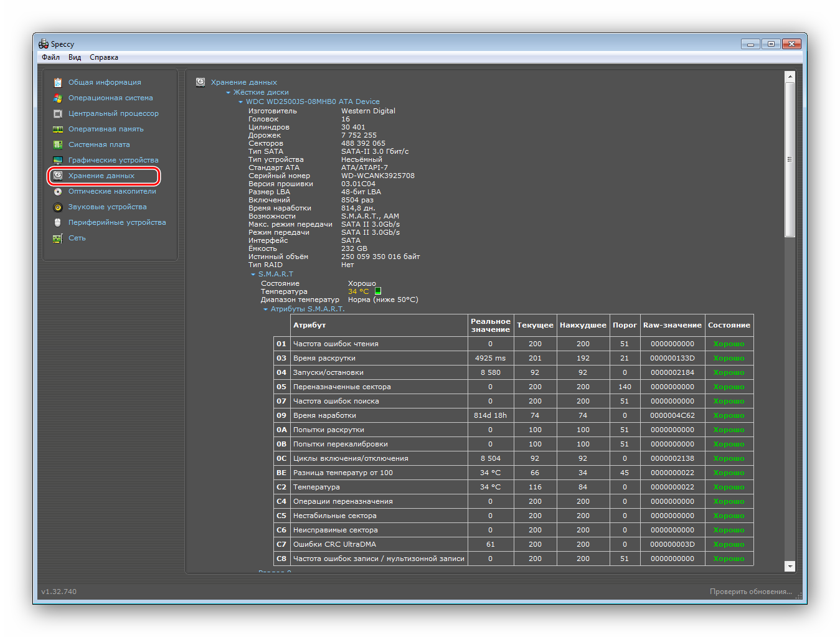Click Переназначенные сектора attribute name

click(x=342, y=387)
